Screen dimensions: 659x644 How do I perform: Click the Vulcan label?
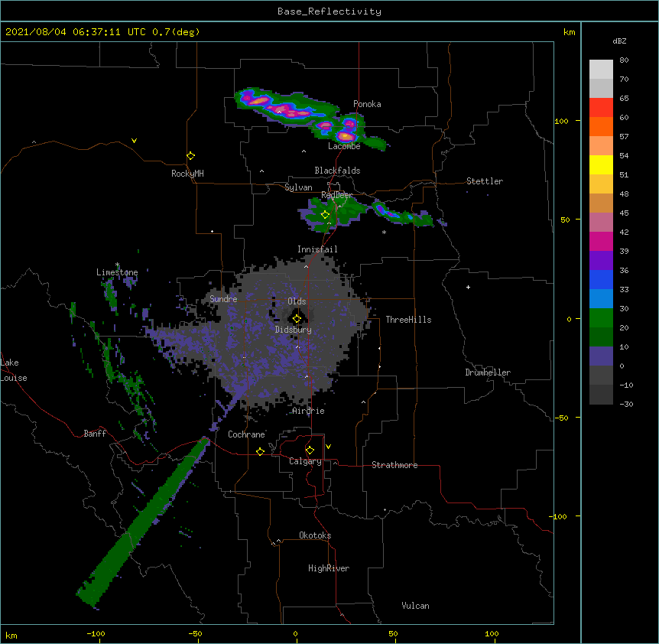(415, 606)
